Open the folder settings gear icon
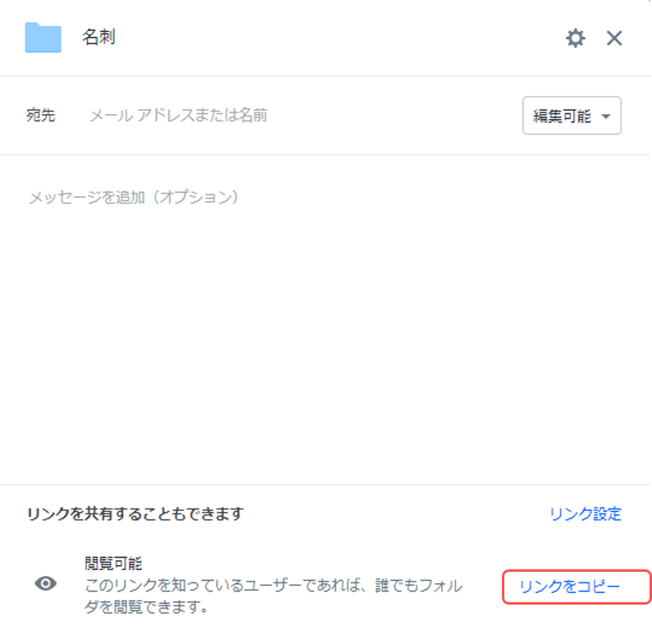 576,39
